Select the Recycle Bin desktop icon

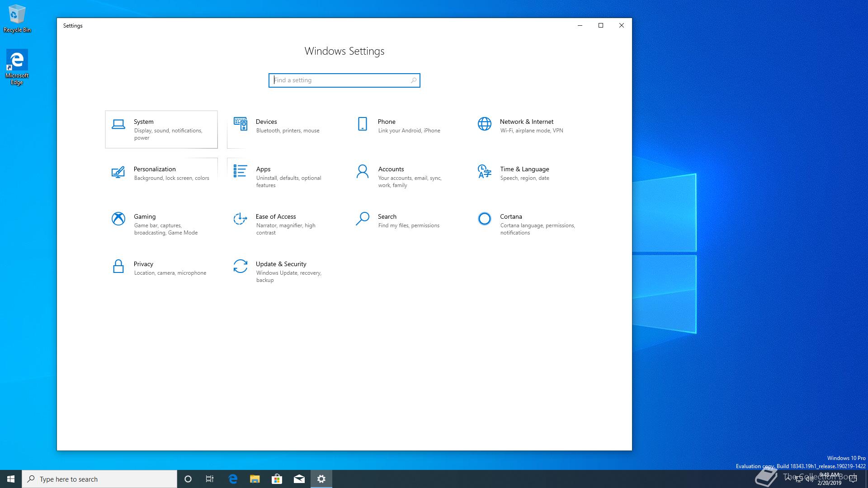[x=17, y=19]
